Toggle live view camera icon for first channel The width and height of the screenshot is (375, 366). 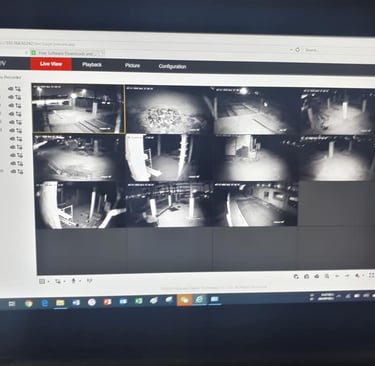tap(11, 89)
